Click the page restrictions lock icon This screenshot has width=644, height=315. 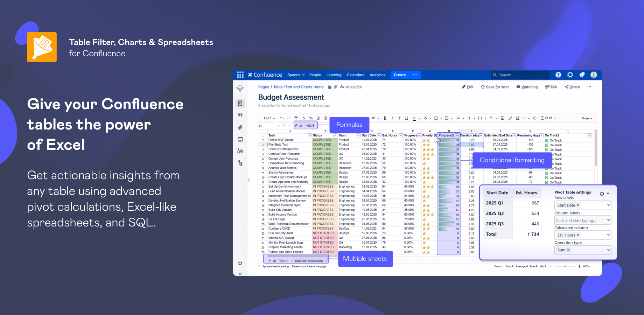[329, 87]
